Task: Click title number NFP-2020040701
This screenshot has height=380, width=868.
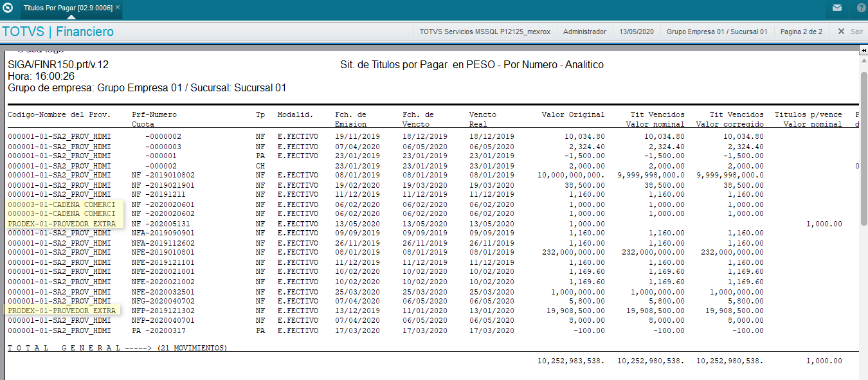Action: [x=163, y=320]
